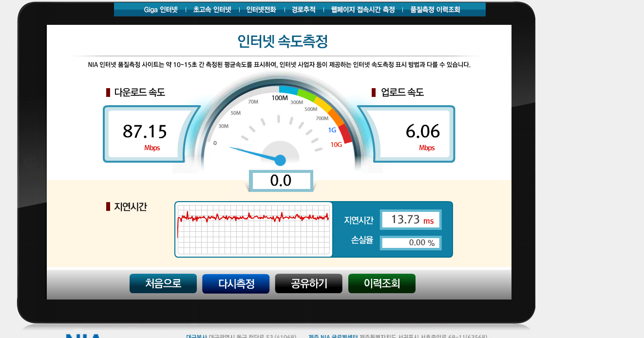This screenshot has width=644, height=338.
Task: Click the green segment on speed gauge
Action: tap(307, 94)
